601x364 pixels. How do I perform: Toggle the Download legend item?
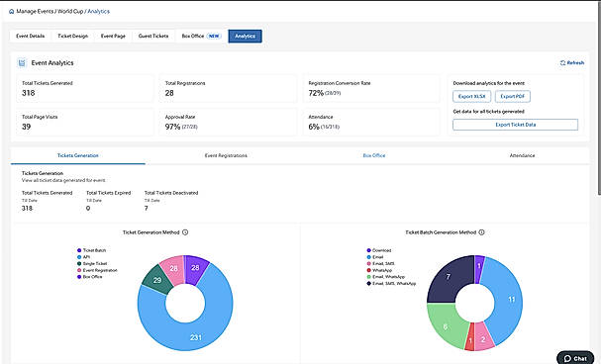pos(379,250)
